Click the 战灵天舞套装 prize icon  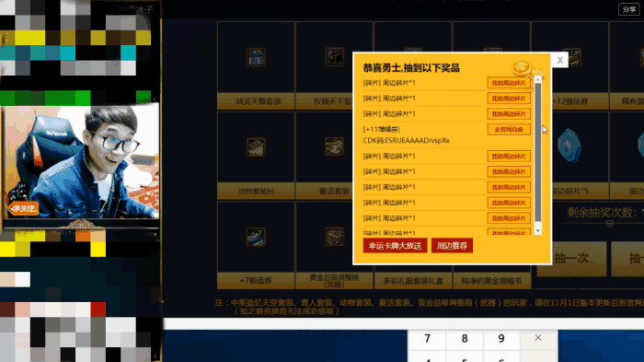click(256, 57)
